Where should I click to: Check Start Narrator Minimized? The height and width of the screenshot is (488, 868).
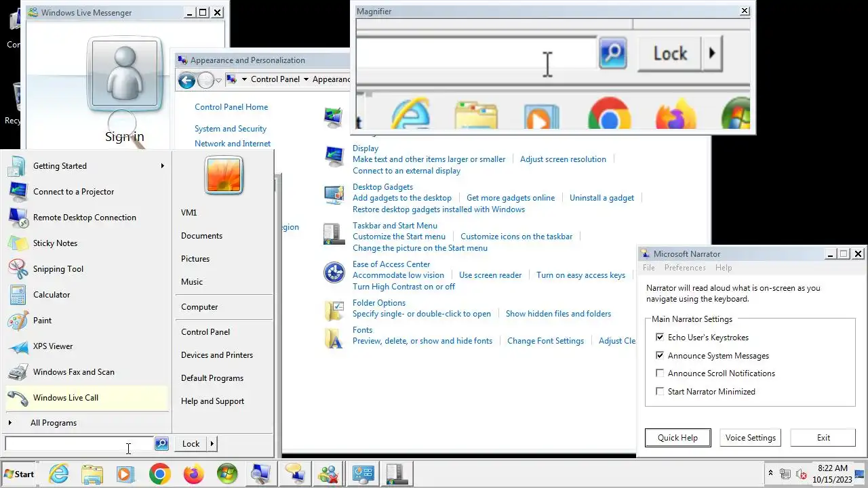tap(660, 392)
